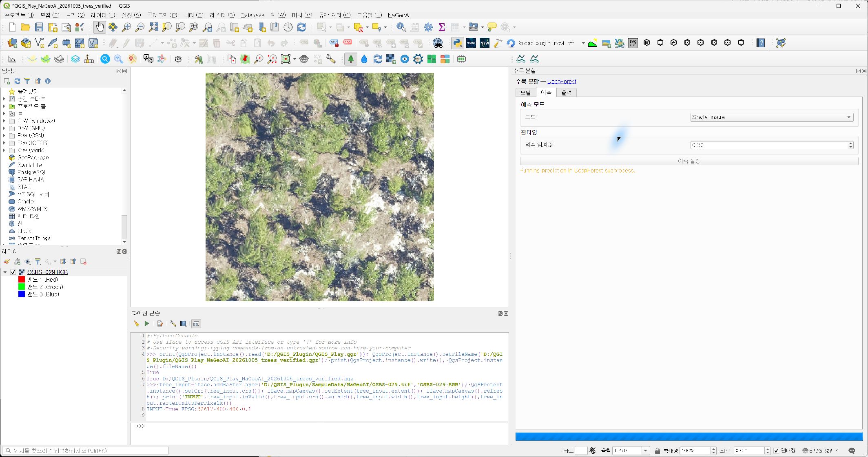Click the console clear broom icon

(136, 324)
